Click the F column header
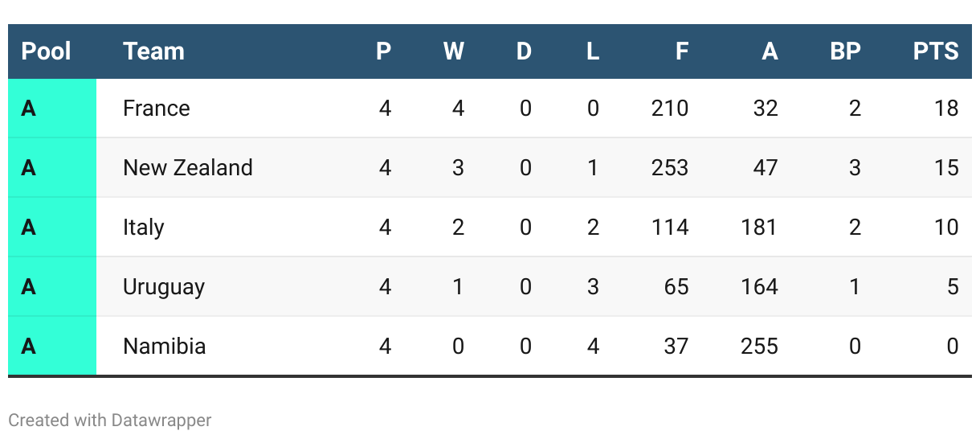 [682, 51]
